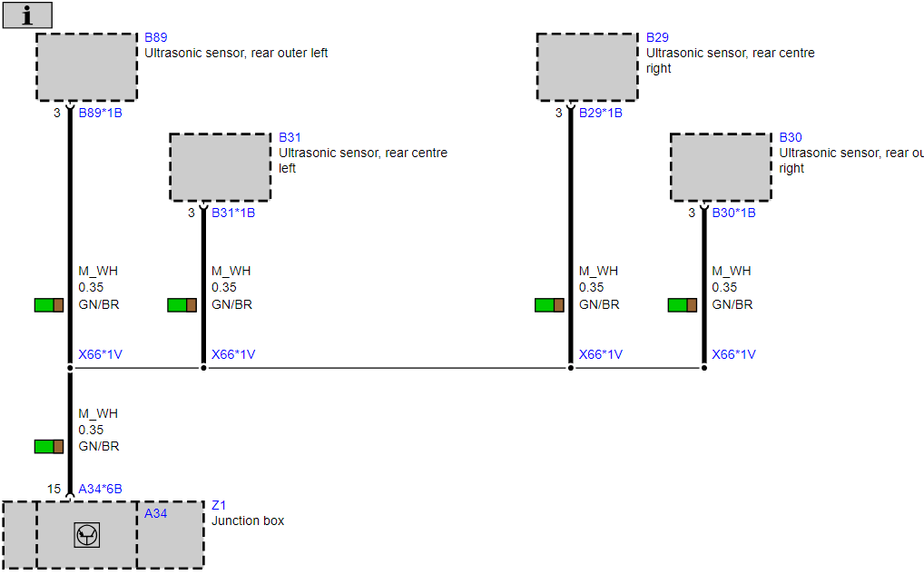Click pin number 15 at connector A34*6B
The image size is (924, 575).
[54, 489]
